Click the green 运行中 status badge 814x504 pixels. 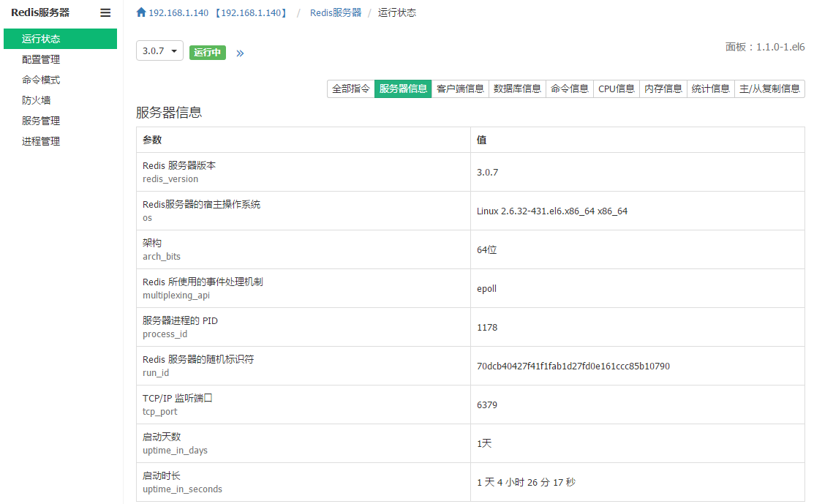click(207, 53)
